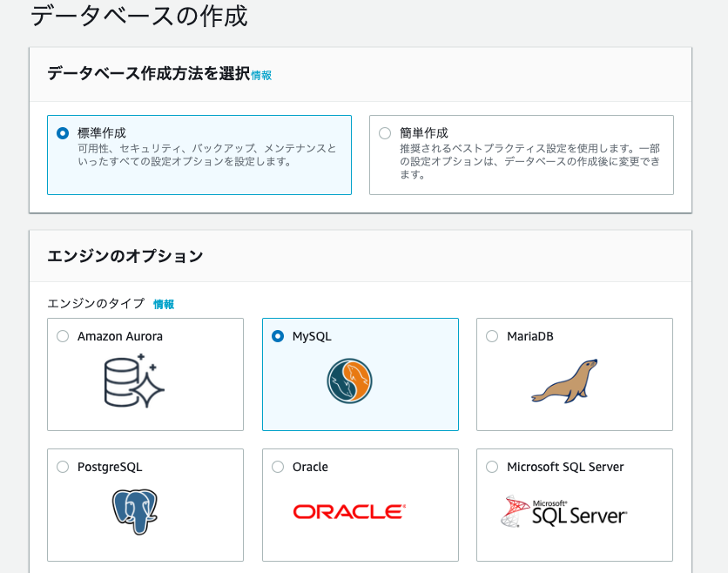Select the Amazon Aurora radio button
The width and height of the screenshot is (728, 573).
(62, 336)
